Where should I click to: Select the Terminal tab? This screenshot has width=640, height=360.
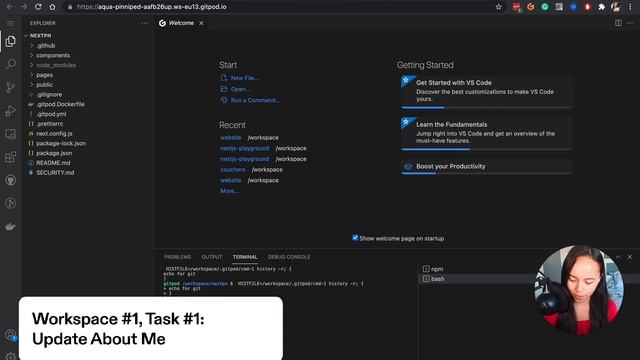coord(245,257)
